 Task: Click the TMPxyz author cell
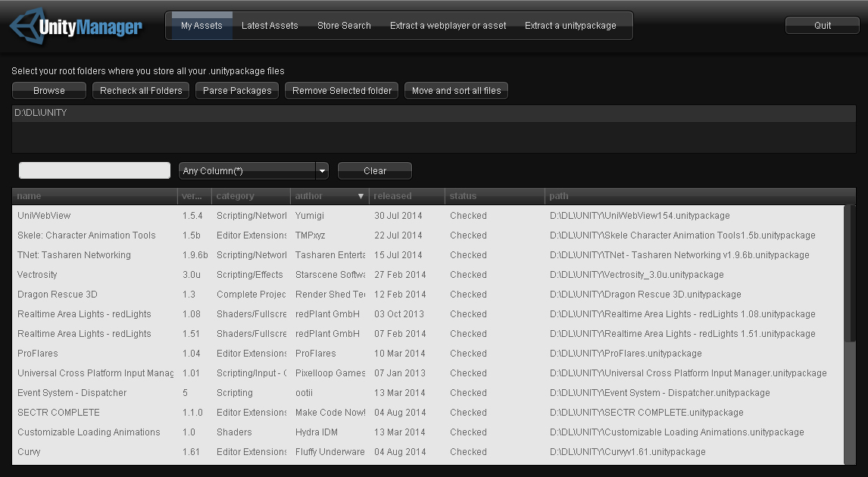(x=310, y=235)
